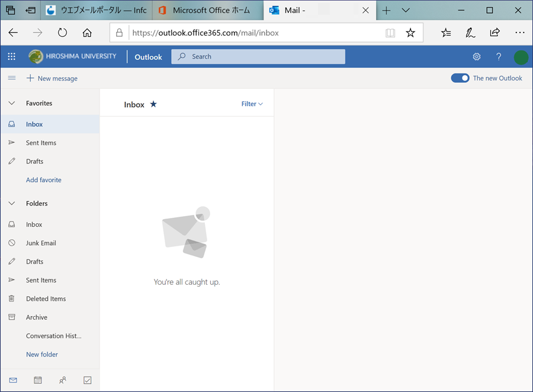Click the Inbox favorite star
The height and width of the screenshot is (392, 533).
153,104
